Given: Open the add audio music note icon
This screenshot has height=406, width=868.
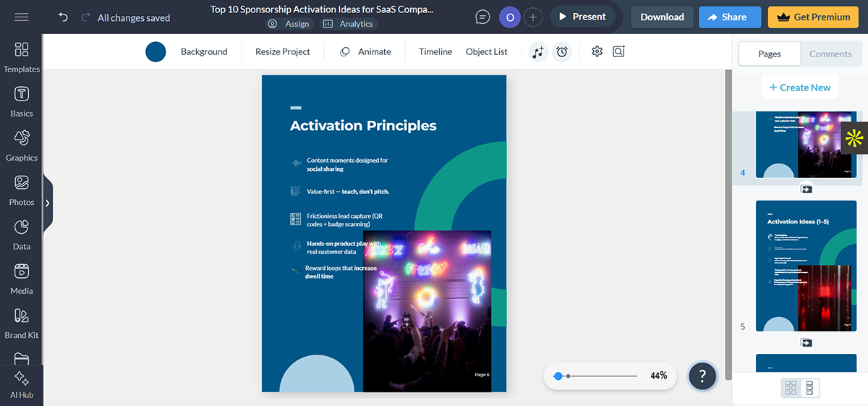Looking at the screenshot, I should pyautogui.click(x=537, y=52).
